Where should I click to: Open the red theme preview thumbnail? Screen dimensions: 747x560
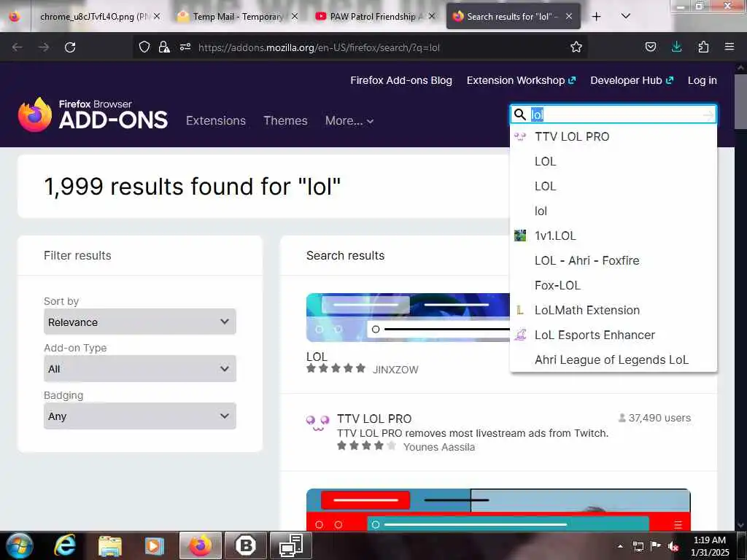point(498,510)
